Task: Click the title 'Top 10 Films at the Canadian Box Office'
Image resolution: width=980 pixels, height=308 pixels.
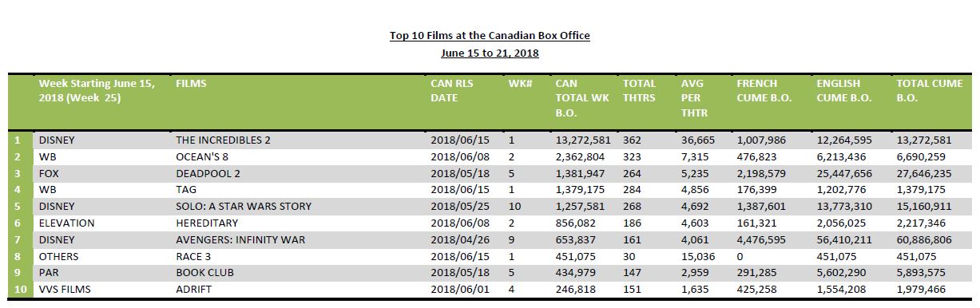Action: coord(490,36)
